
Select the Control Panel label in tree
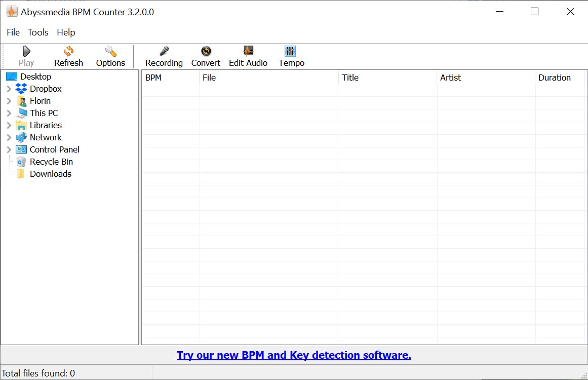(55, 149)
